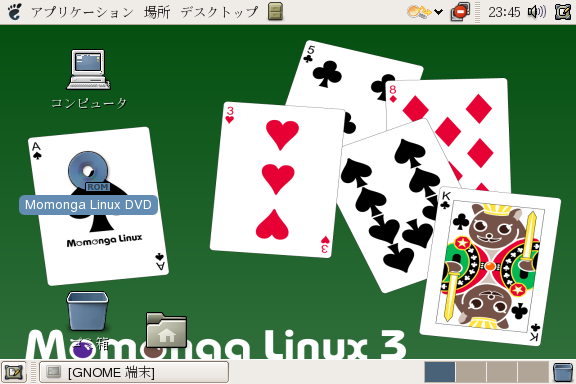The width and height of the screenshot is (576, 384).
Task: Switch to the second workspace
Action: click(471, 372)
